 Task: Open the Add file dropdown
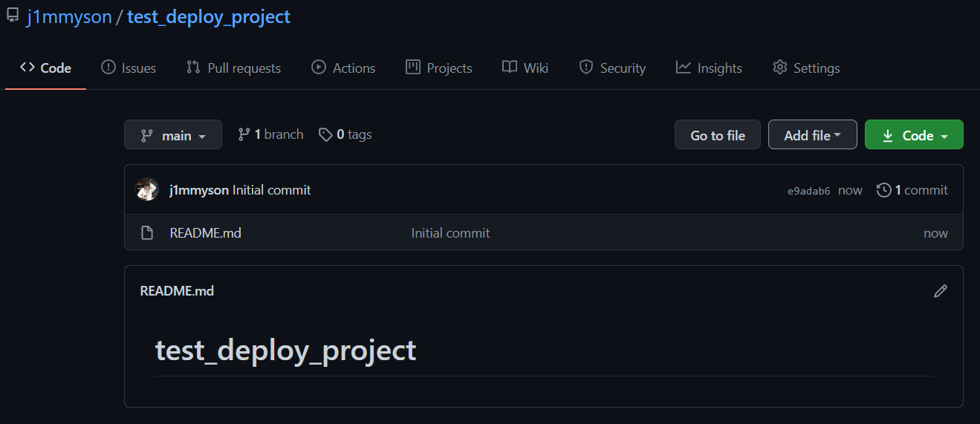point(813,135)
